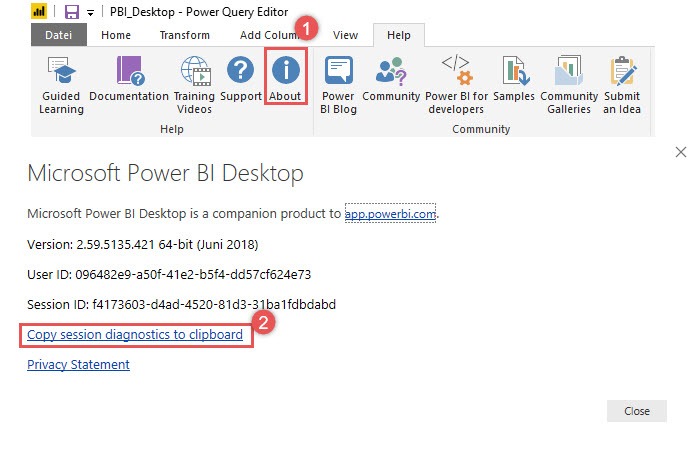
Task: Click the Session ID value text
Action: tap(214, 305)
